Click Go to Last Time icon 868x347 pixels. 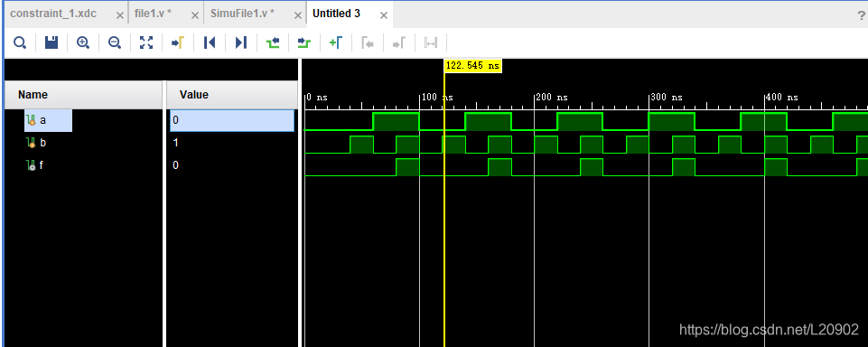(x=241, y=42)
